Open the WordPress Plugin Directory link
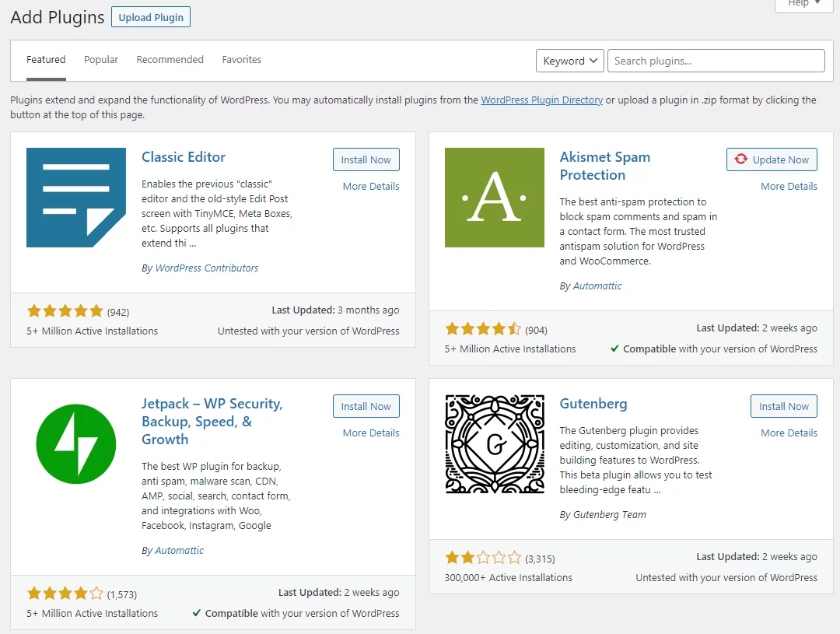 click(x=541, y=100)
